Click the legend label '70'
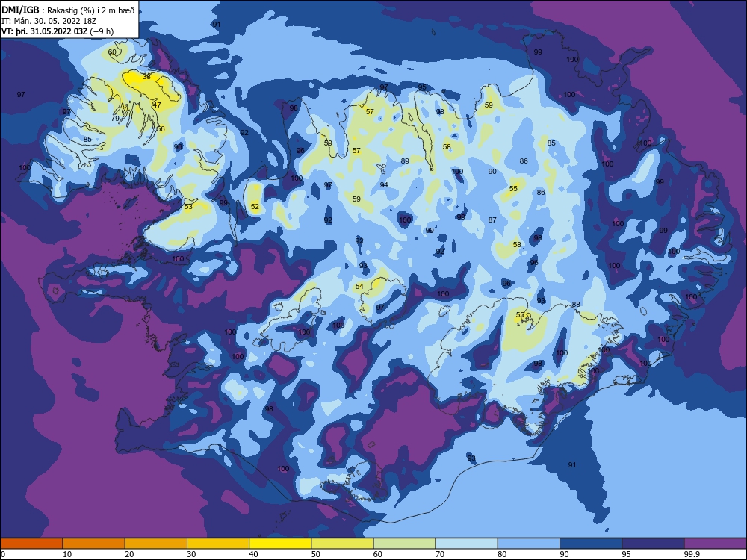Image resolution: width=747 pixels, height=560 pixels. pos(440,554)
